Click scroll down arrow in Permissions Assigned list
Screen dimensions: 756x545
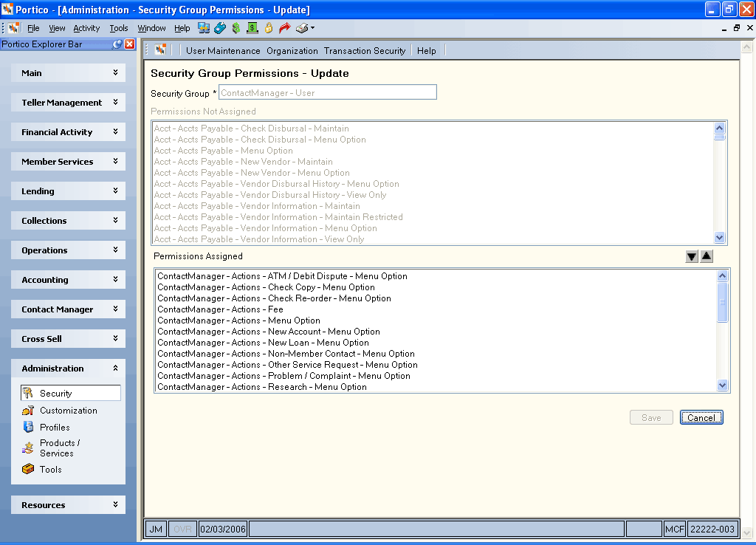click(722, 385)
